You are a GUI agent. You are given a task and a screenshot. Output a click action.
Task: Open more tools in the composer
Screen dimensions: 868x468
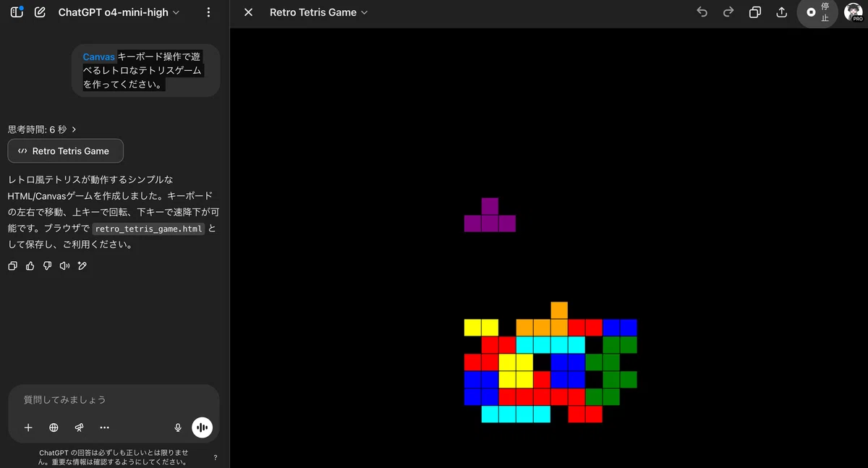(104, 427)
